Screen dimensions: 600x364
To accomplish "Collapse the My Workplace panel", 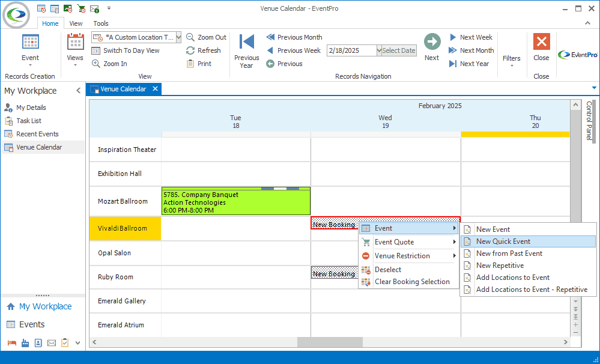I will (79, 91).
